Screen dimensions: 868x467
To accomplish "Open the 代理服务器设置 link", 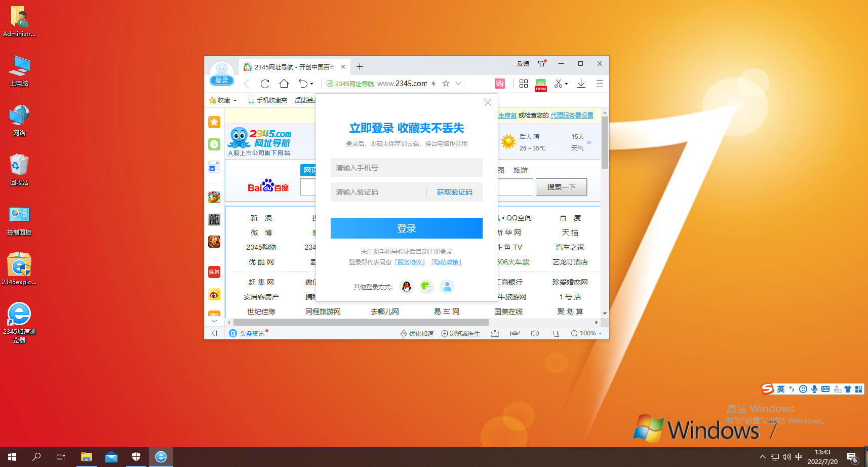I will coord(572,115).
